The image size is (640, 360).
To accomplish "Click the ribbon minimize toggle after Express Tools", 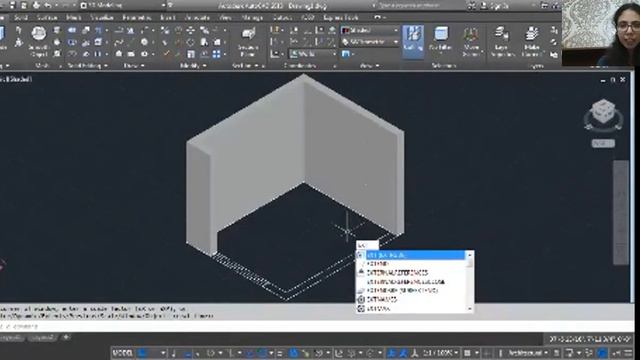I will coord(378,18).
